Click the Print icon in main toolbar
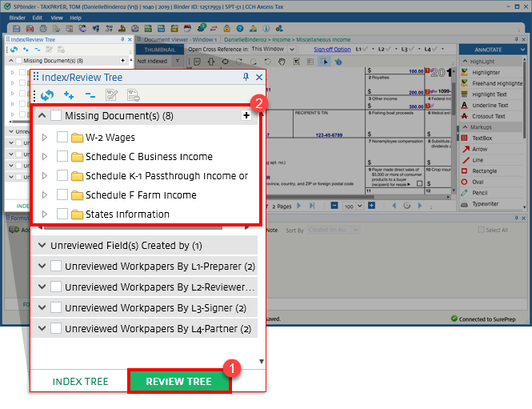This screenshot has height=409, width=532. (43, 29)
